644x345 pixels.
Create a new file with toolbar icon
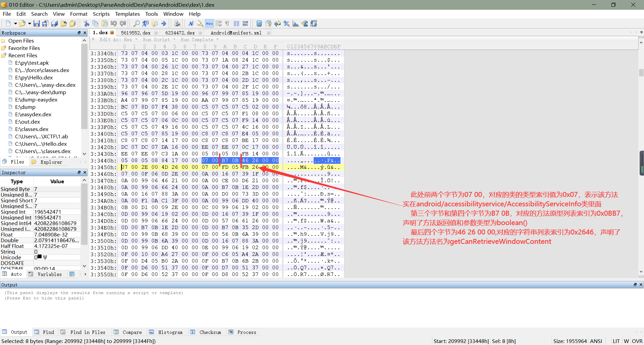pyautogui.click(x=8, y=23)
